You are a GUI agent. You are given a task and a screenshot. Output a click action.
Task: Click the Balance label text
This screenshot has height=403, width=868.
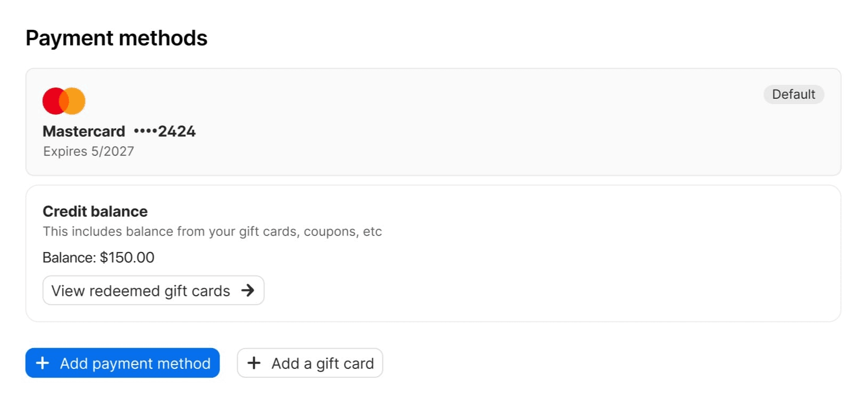click(x=69, y=258)
